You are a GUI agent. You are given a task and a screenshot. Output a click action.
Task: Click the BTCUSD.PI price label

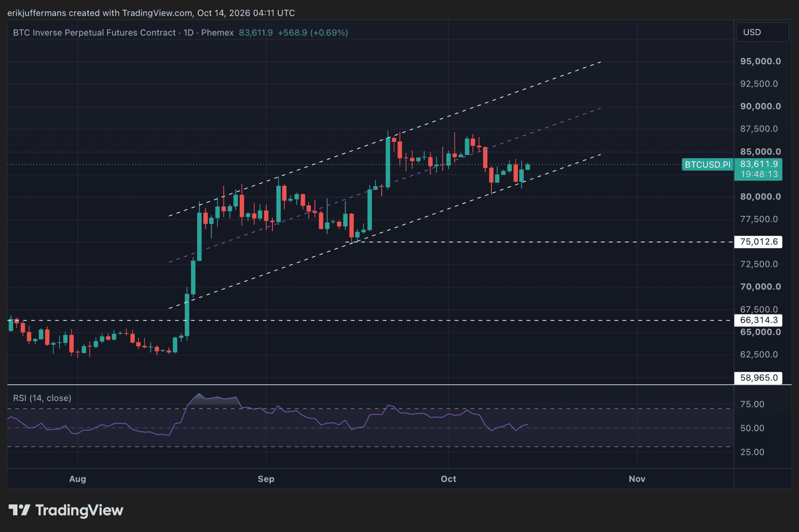point(708,165)
